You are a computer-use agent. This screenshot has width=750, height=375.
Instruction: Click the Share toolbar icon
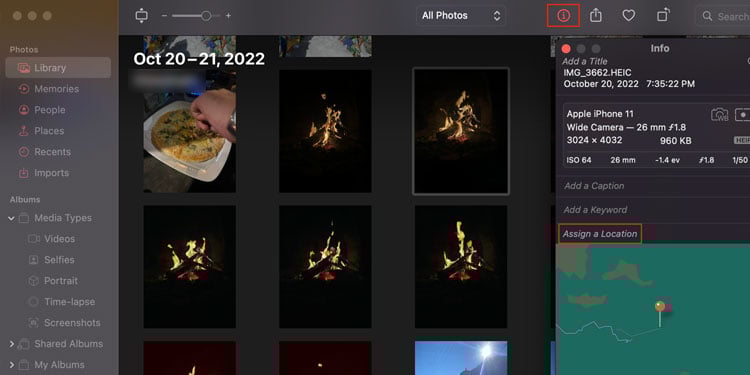coord(596,16)
